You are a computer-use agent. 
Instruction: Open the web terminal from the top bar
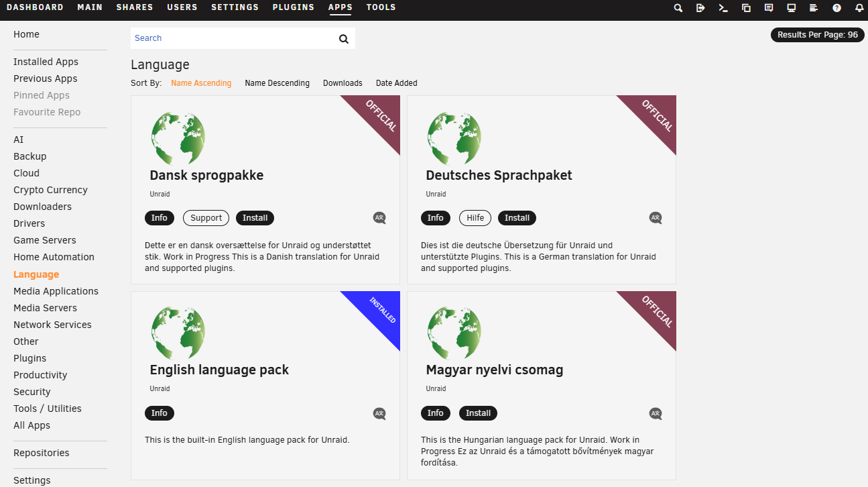pos(723,8)
